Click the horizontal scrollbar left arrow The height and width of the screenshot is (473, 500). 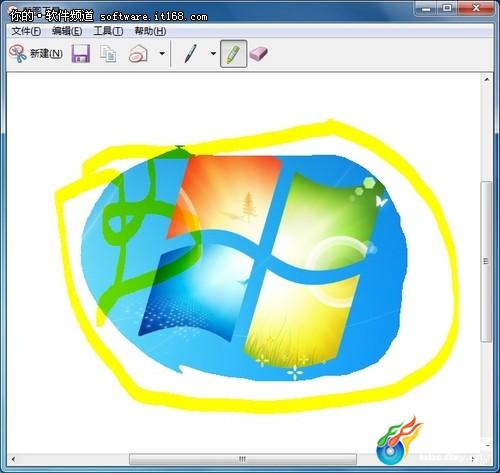(x=13, y=459)
